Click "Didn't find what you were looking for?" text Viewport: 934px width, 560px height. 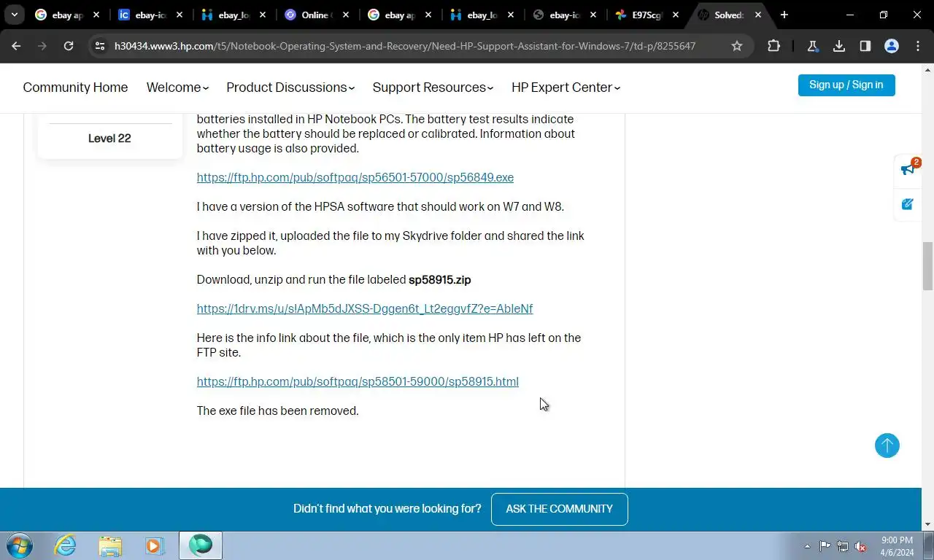[387, 509]
